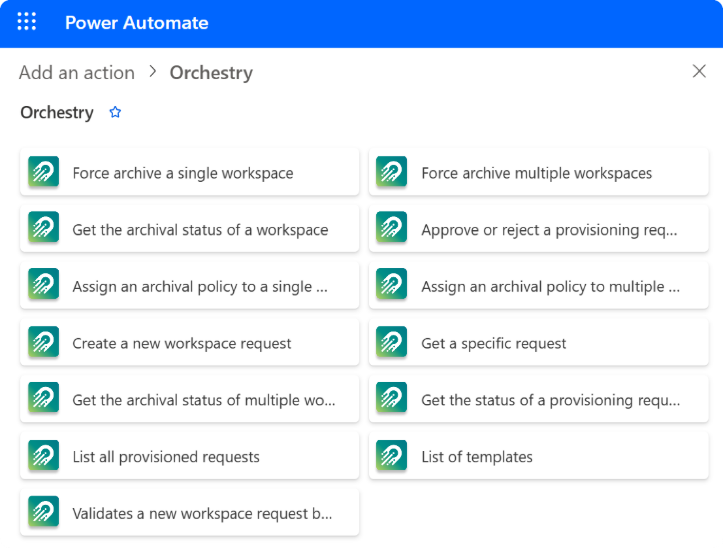Select Validates a new workspace request b... action

190,513
